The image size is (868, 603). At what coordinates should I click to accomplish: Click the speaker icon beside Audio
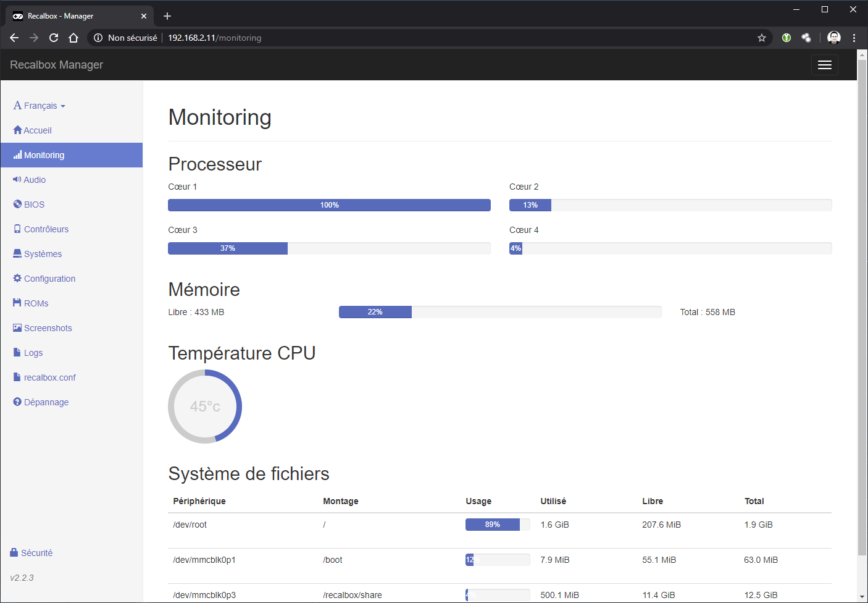(x=17, y=180)
